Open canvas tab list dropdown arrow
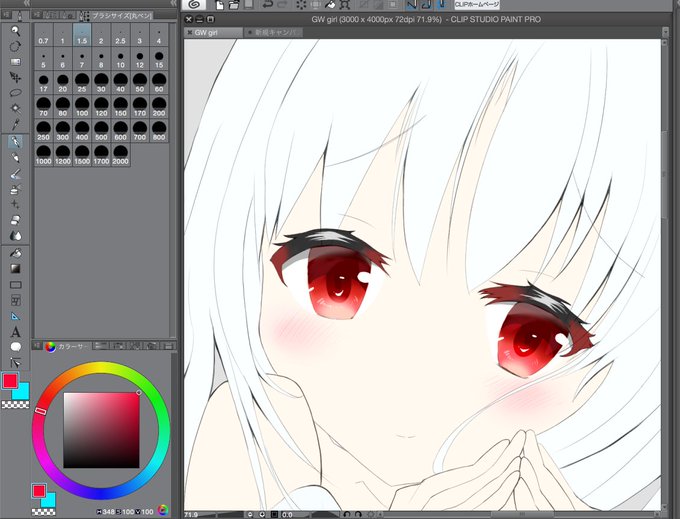Viewport: 680px width, 519px height. click(x=665, y=33)
